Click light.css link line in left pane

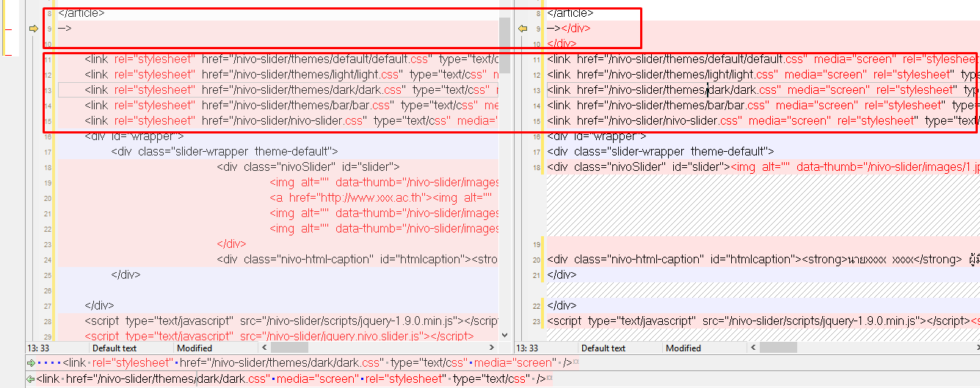[291, 75]
